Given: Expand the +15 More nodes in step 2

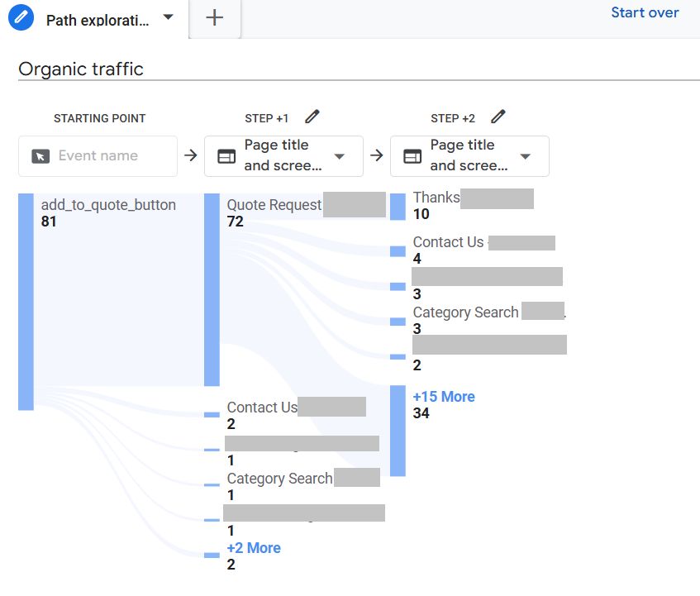Looking at the screenshot, I should click(444, 397).
